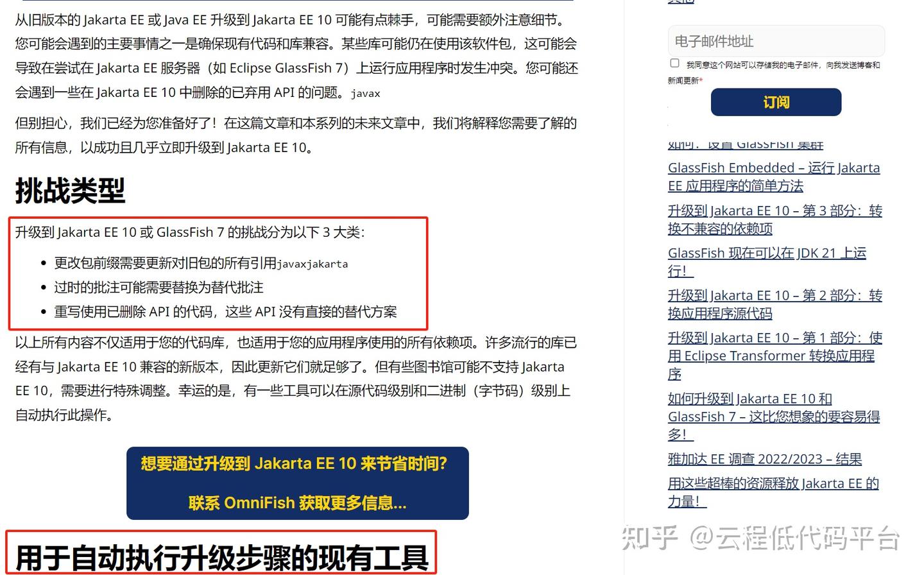Open 升级到 Jakarta EE 10 第 3 部分 link
The width and height of the screenshot is (924, 575).
pyautogui.click(x=775, y=219)
